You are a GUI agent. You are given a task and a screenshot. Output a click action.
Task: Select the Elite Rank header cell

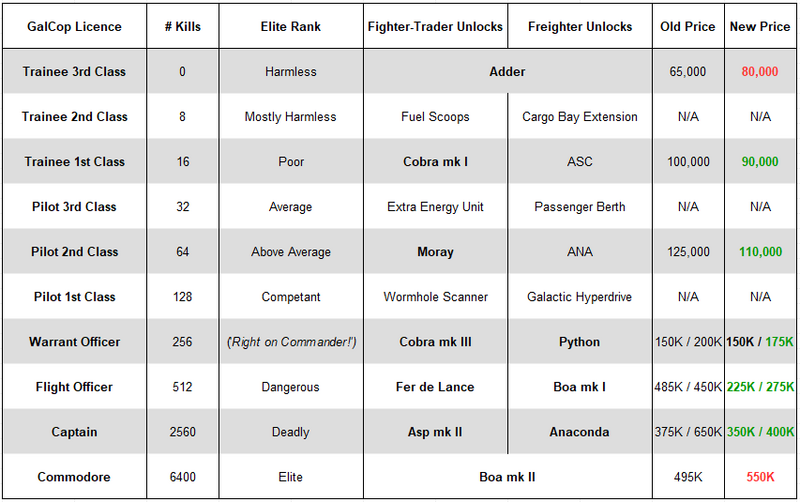[290, 27]
